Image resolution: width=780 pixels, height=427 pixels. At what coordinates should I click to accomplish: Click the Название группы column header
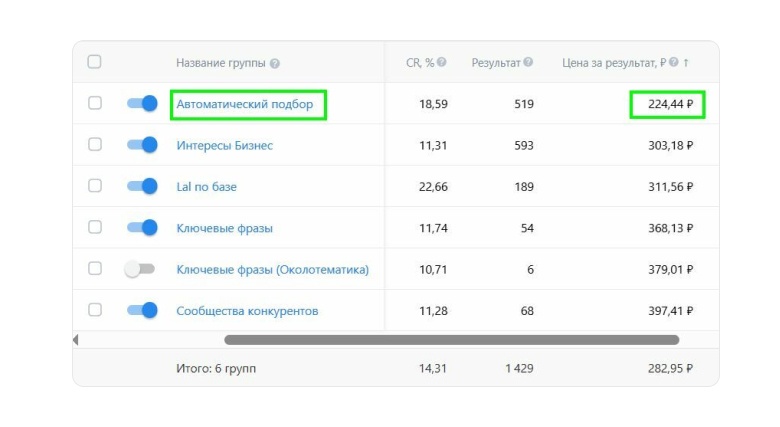click(x=221, y=63)
